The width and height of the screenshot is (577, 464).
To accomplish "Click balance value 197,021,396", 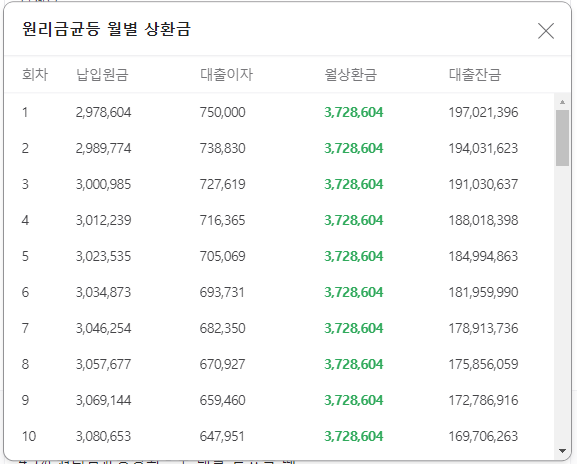I will click(483, 112).
